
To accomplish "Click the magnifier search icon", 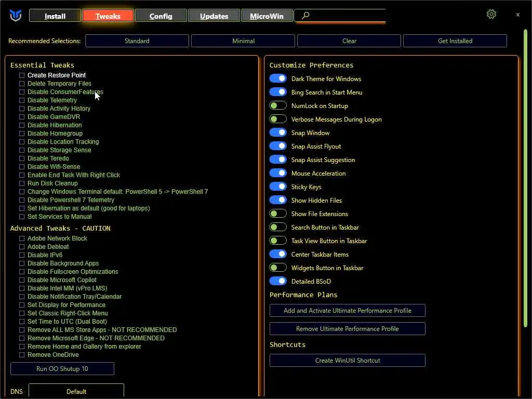I will [305, 15].
